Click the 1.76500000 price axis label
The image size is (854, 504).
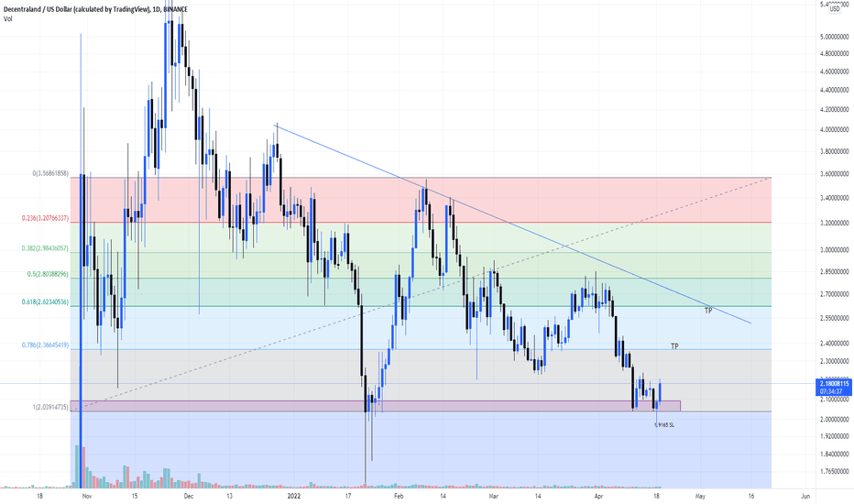pos(833,471)
